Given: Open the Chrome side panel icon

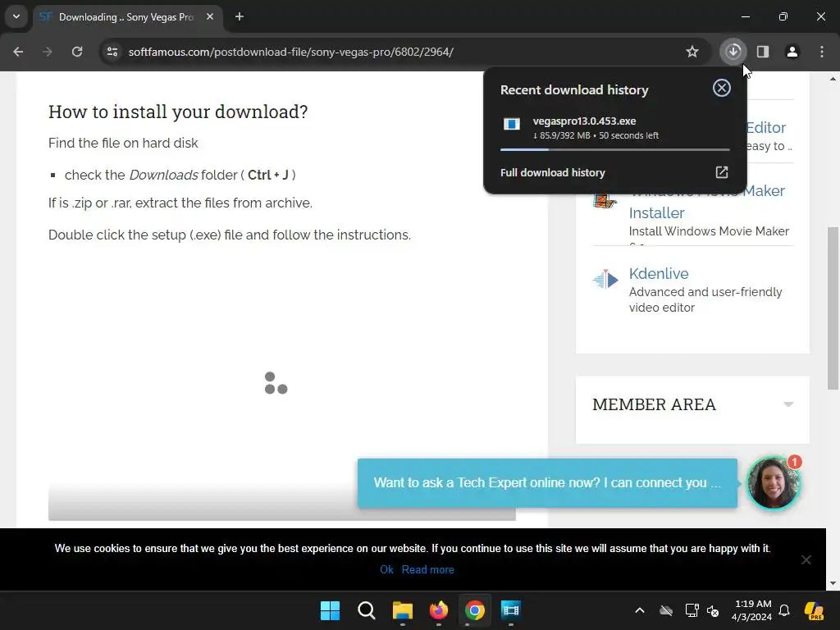Looking at the screenshot, I should click(763, 52).
